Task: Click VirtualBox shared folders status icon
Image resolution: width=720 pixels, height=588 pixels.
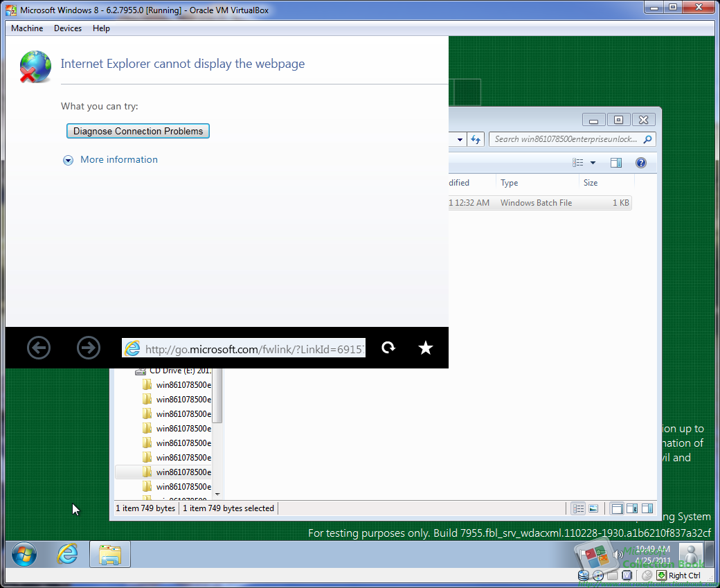Action: pos(612,576)
